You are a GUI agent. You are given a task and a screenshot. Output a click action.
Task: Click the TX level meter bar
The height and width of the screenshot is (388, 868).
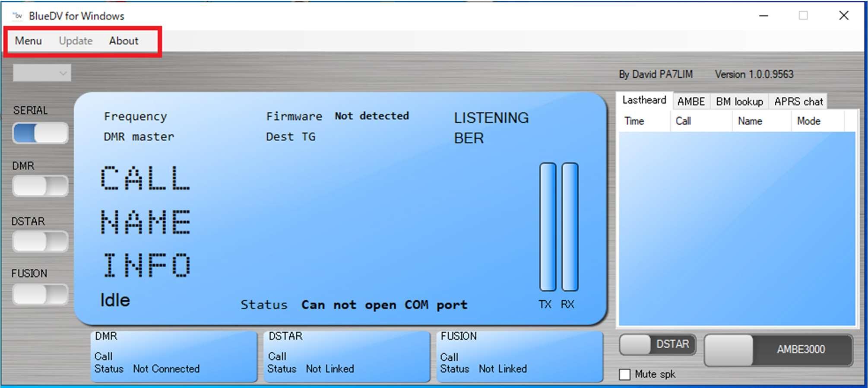tap(548, 227)
